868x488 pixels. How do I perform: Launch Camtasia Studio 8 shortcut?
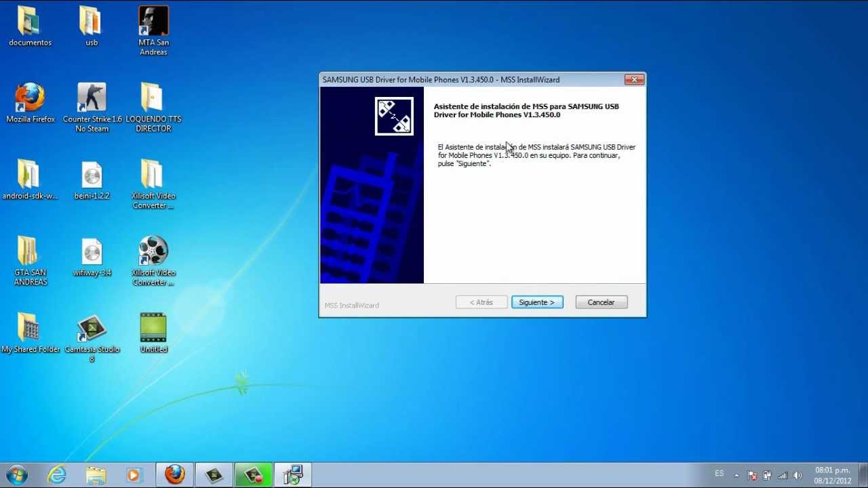click(x=92, y=338)
